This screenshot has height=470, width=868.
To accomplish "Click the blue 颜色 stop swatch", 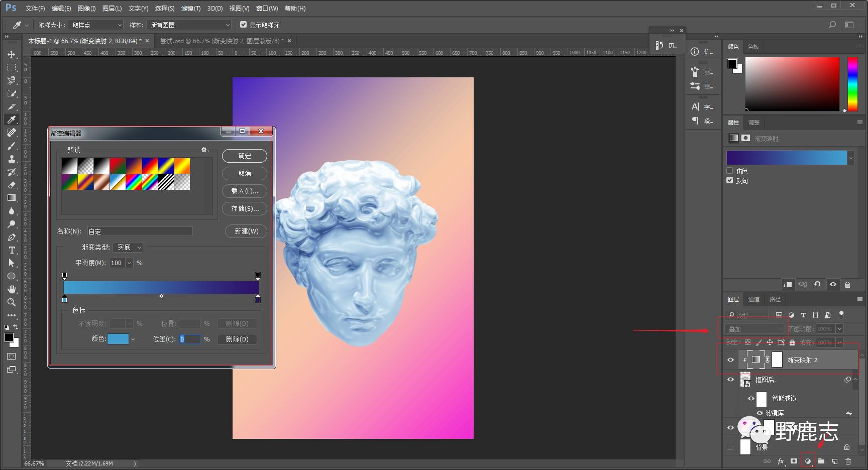I will 118,339.
